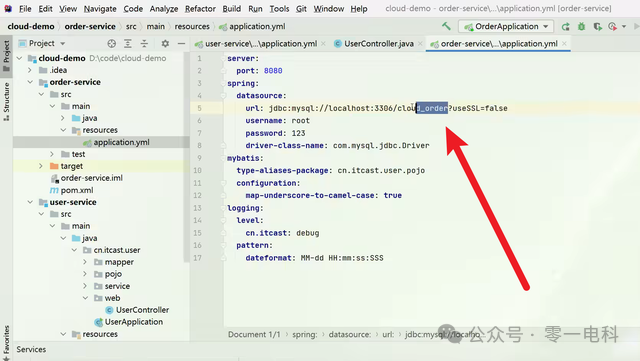Select UserController class in tree
Screen dimensions: 640x361
coord(142,310)
